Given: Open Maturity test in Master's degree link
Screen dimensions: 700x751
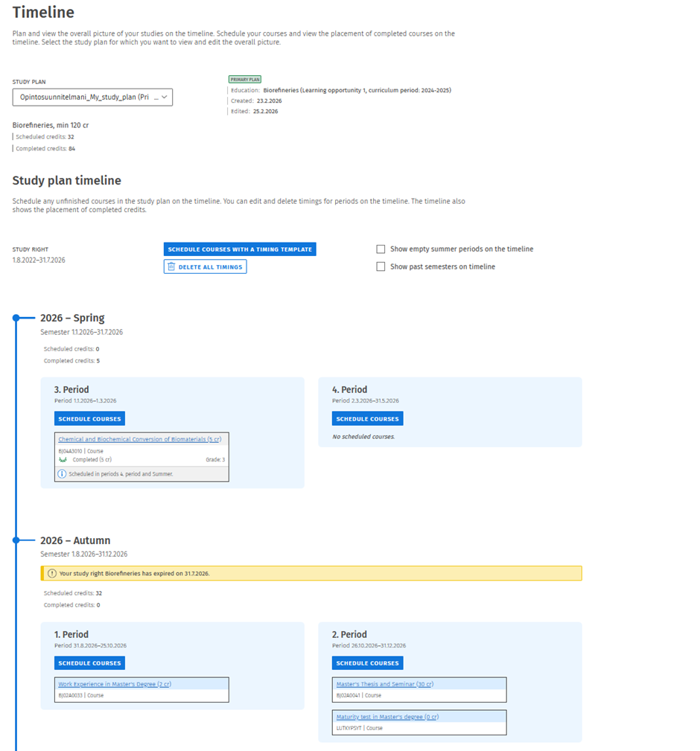Looking at the screenshot, I should [387, 717].
